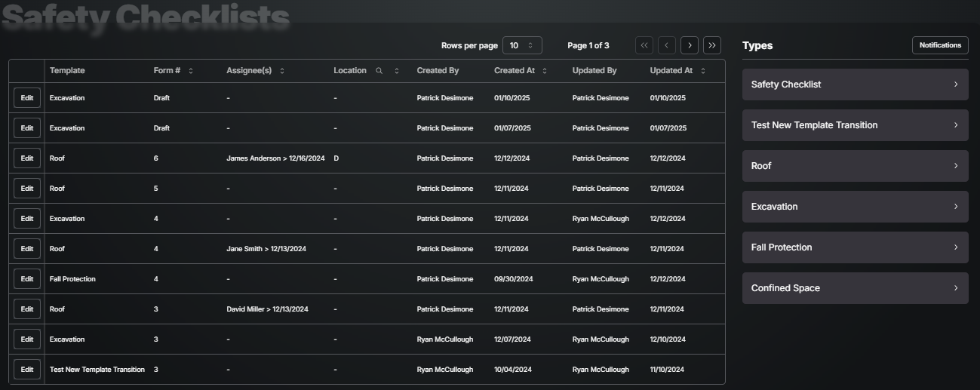Go to the first page of results
The image size is (980, 390).
coord(644,45)
